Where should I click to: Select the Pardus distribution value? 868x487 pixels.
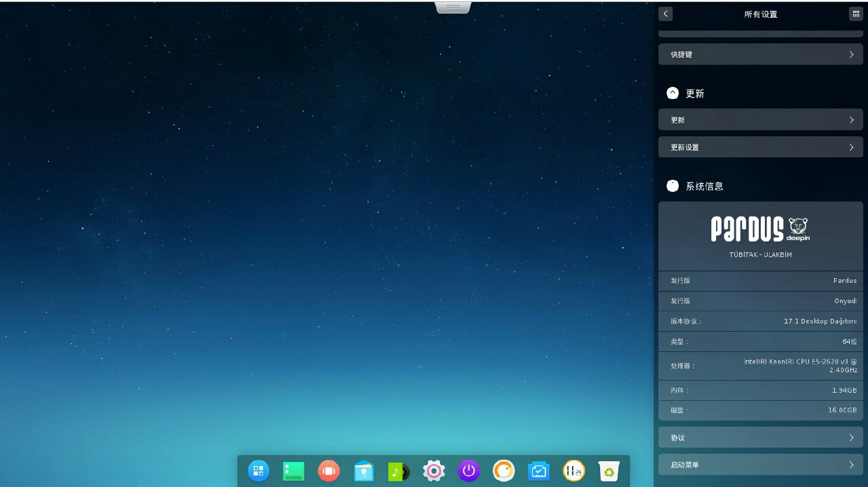point(845,281)
